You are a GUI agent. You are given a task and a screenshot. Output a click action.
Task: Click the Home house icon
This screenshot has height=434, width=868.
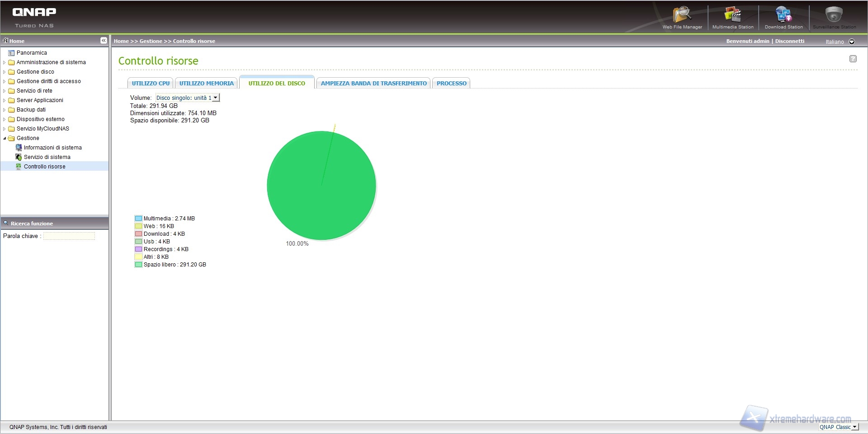[x=6, y=41]
